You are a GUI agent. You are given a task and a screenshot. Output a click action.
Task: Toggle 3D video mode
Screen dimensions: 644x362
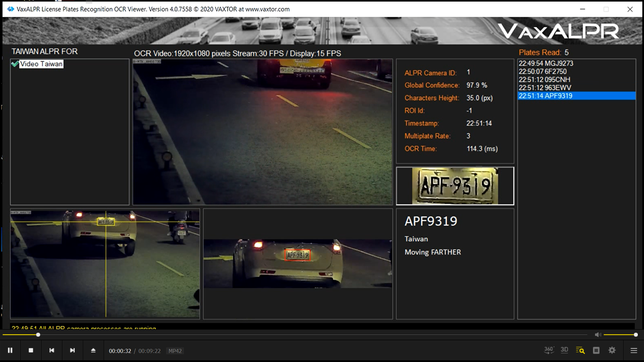(564, 350)
